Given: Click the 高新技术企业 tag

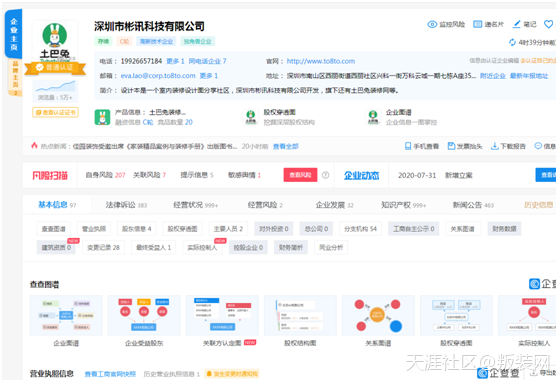Looking at the screenshot, I should tap(156, 41).
